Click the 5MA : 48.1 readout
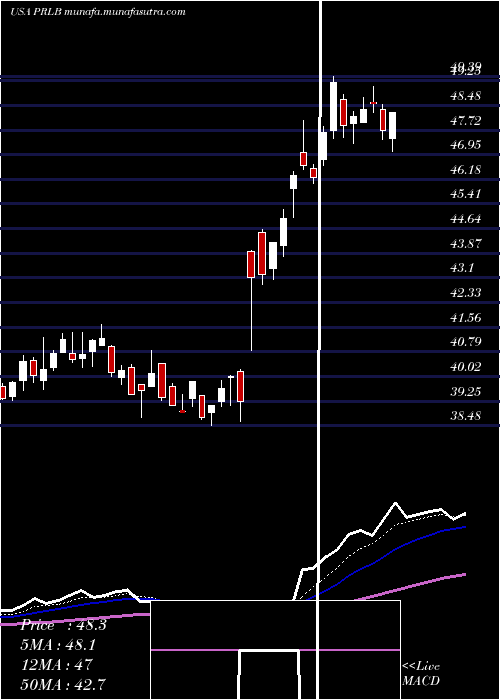 pyautogui.click(x=58, y=645)
